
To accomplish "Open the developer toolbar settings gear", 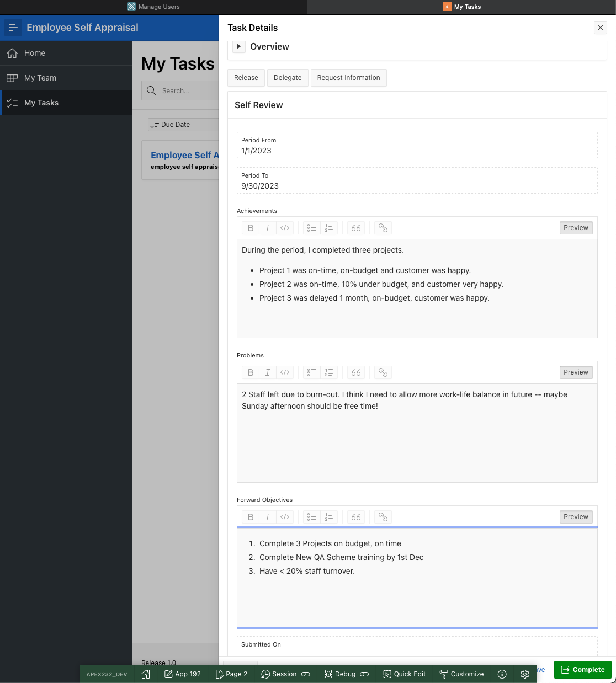I will tap(525, 674).
